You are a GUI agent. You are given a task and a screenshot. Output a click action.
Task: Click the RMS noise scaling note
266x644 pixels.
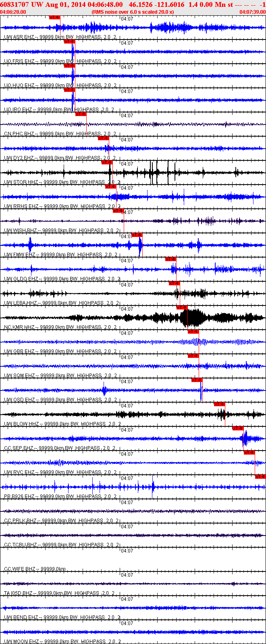133,12
